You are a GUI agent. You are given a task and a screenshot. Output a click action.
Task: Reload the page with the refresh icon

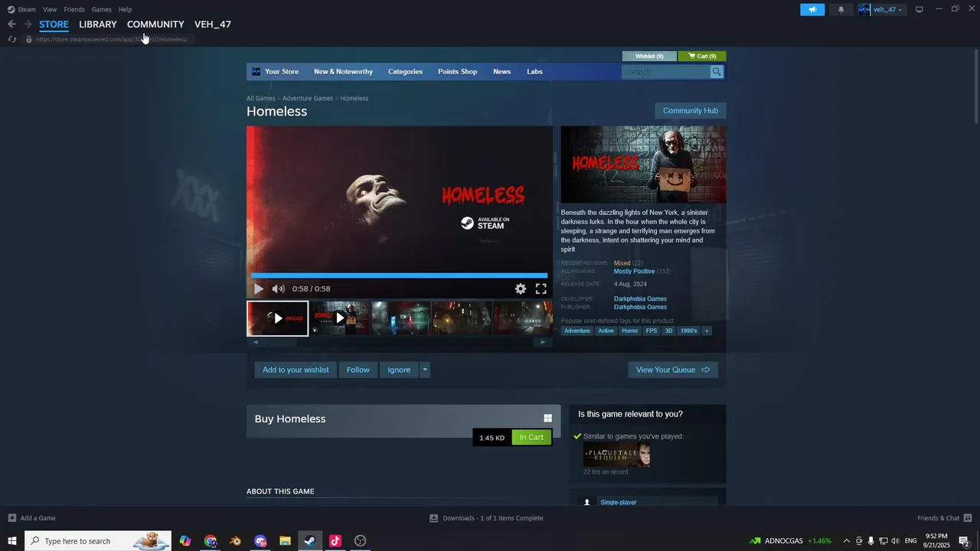[12, 39]
